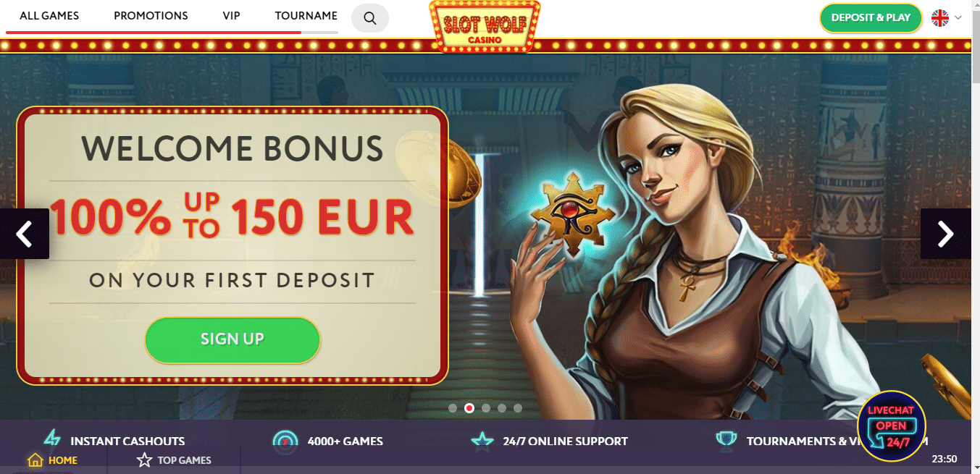Viewport: 980px width, 474px height.
Task: Open the VIP menu item
Action: point(232,16)
